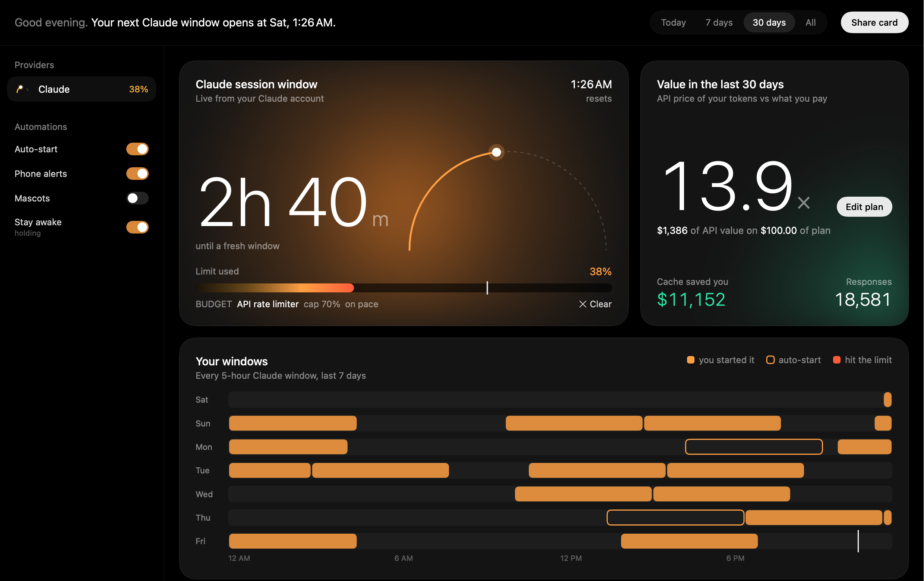Click the 'Providers' section label
Image resolution: width=924 pixels, height=581 pixels.
(x=34, y=65)
